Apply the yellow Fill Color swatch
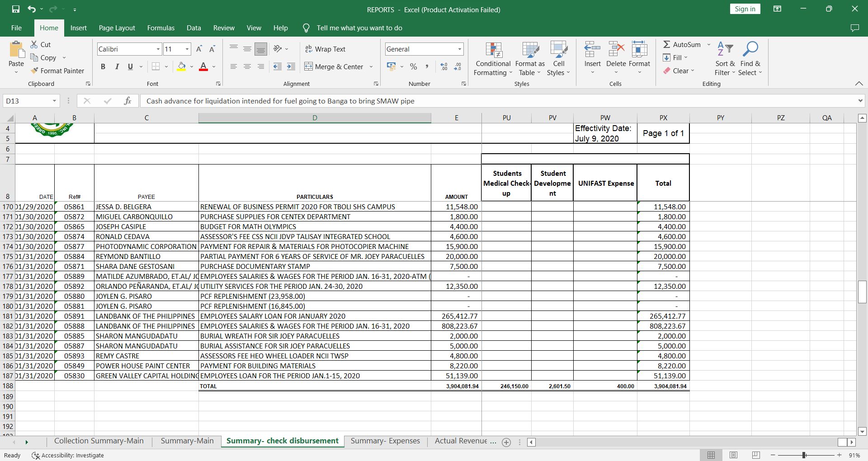Viewport: 868px width, 461px height. (181, 66)
